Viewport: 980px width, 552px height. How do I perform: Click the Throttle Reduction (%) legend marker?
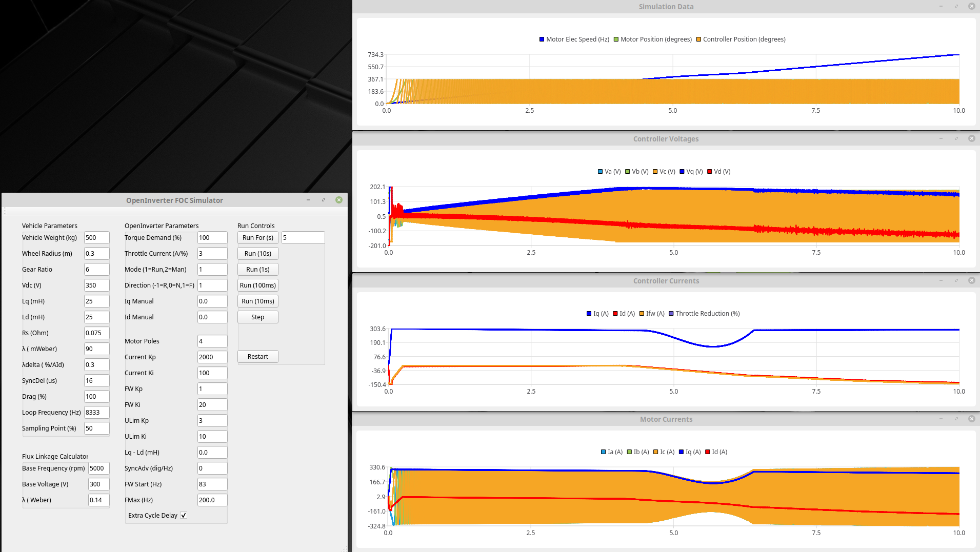click(x=671, y=314)
